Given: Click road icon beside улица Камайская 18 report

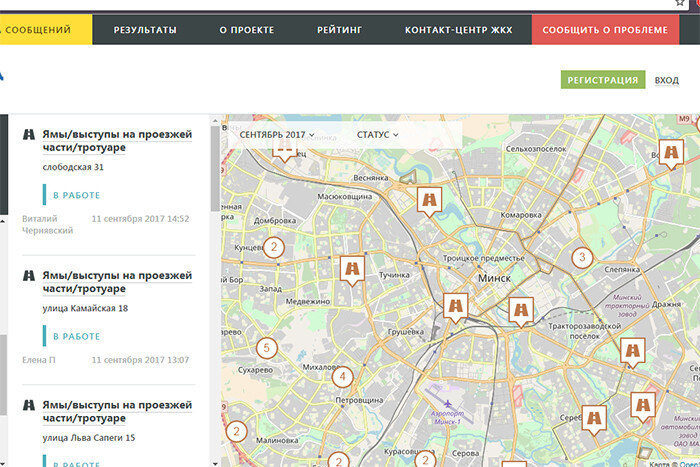Looking at the screenshot, I should point(29,275).
